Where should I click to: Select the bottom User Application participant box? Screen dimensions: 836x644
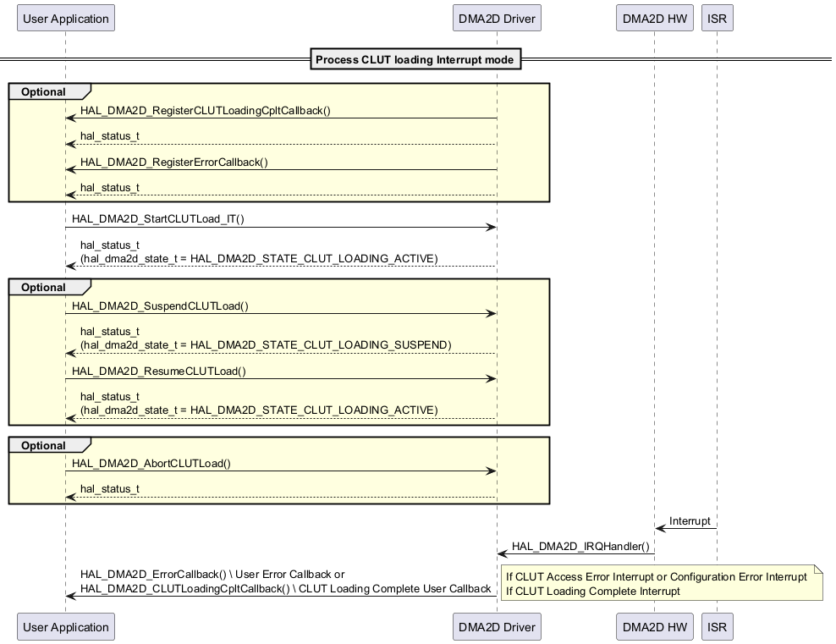pyautogui.click(x=65, y=627)
